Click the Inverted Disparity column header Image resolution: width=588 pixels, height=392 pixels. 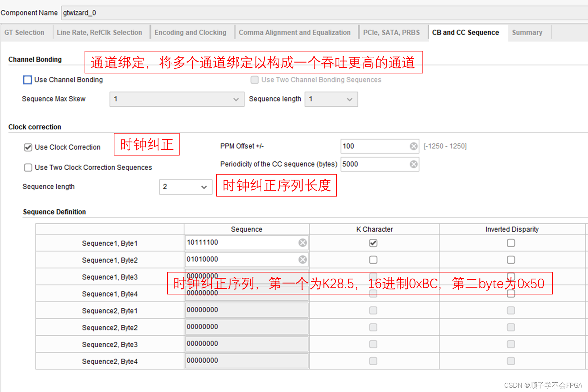(x=512, y=229)
